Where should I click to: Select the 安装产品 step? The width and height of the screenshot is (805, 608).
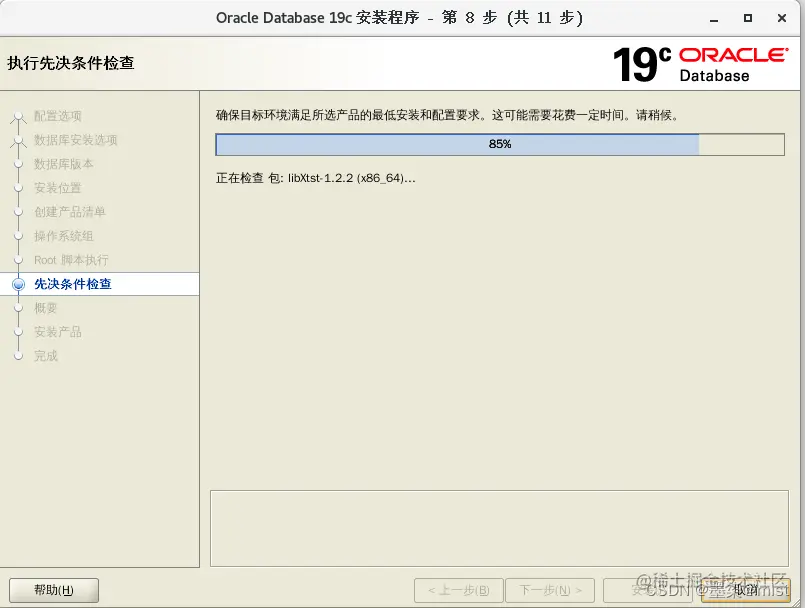[58, 332]
